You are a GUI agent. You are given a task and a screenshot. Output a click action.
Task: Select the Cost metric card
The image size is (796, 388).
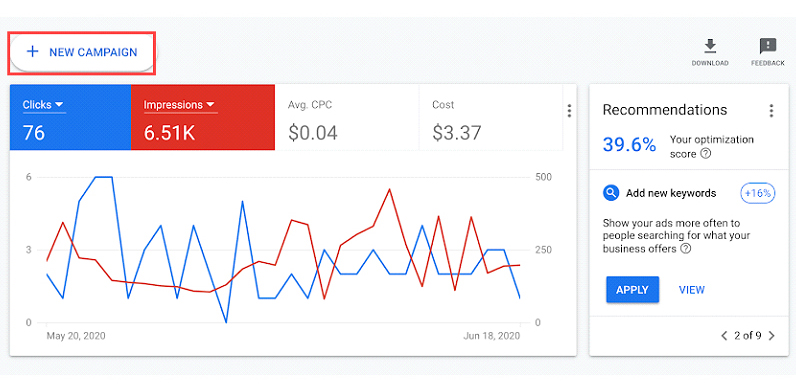(x=490, y=117)
